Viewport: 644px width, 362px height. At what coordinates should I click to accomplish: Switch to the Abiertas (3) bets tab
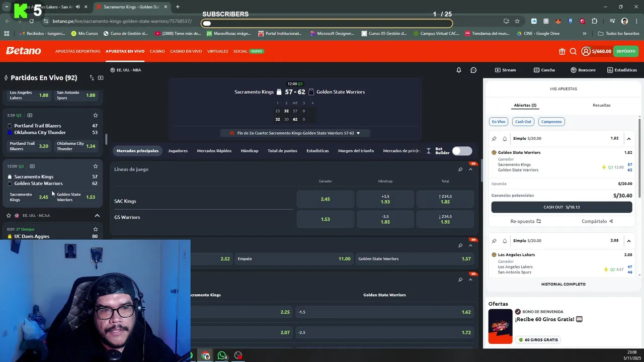(525, 105)
